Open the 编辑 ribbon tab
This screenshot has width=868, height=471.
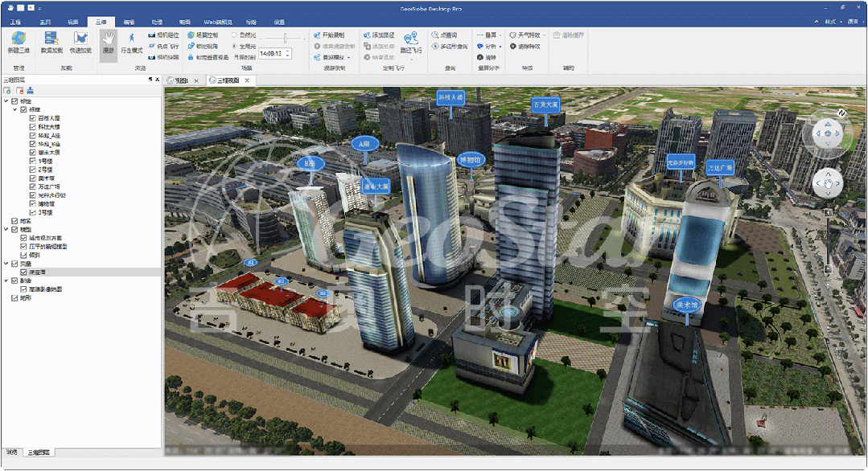tap(129, 22)
